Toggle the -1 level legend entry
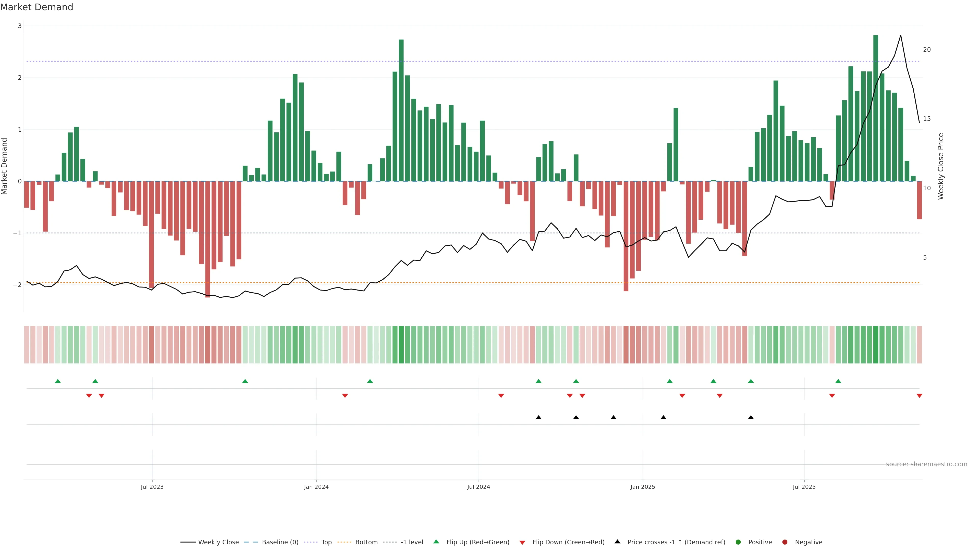This screenshot has height=551, width=980. pyautogui.click(x=412, y=542)
